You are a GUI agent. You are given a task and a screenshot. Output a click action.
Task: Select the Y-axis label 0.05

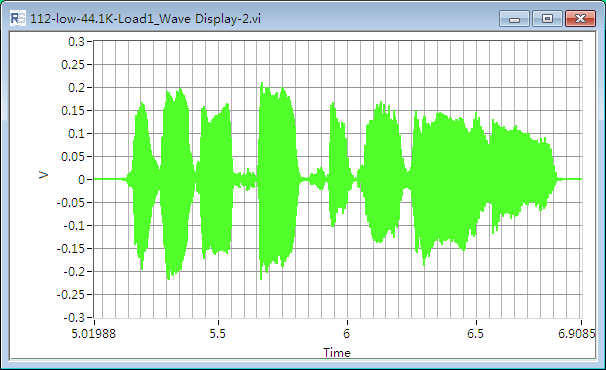click(73, 157)
